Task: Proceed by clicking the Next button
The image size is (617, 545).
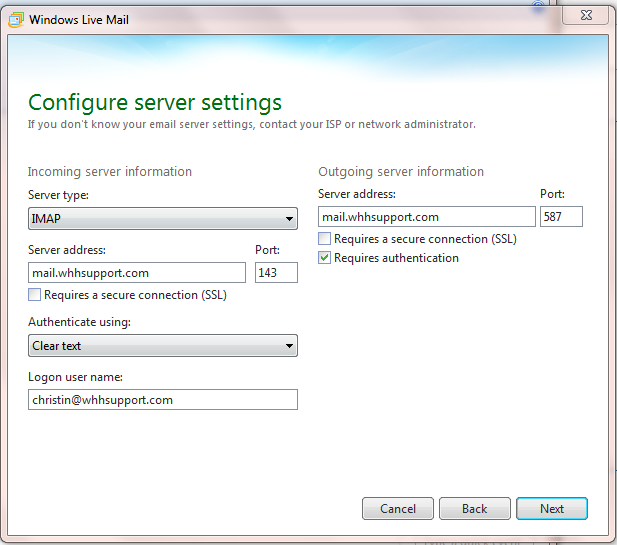Action: pos(552,508)
